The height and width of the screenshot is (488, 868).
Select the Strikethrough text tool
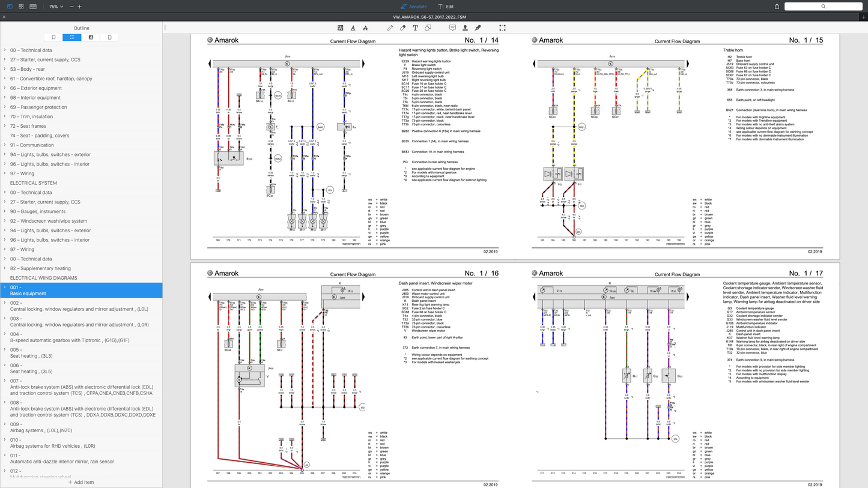click(x=365, y=28)
